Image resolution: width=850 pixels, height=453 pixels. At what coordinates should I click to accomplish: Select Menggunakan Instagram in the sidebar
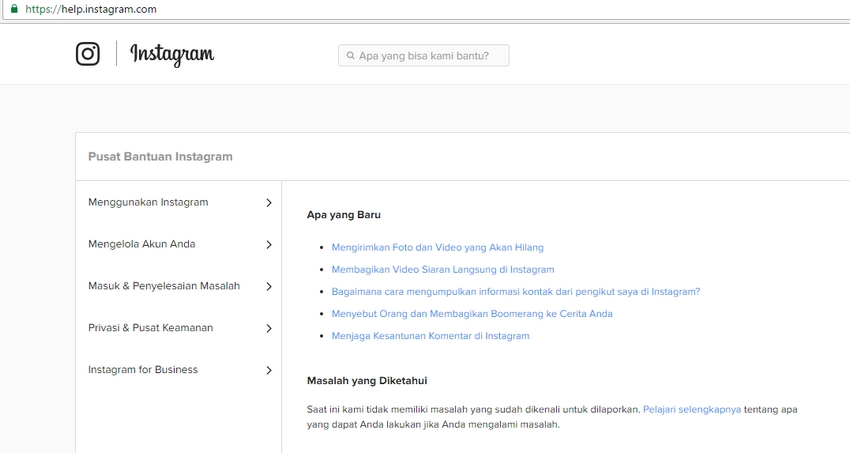(148, 202)
